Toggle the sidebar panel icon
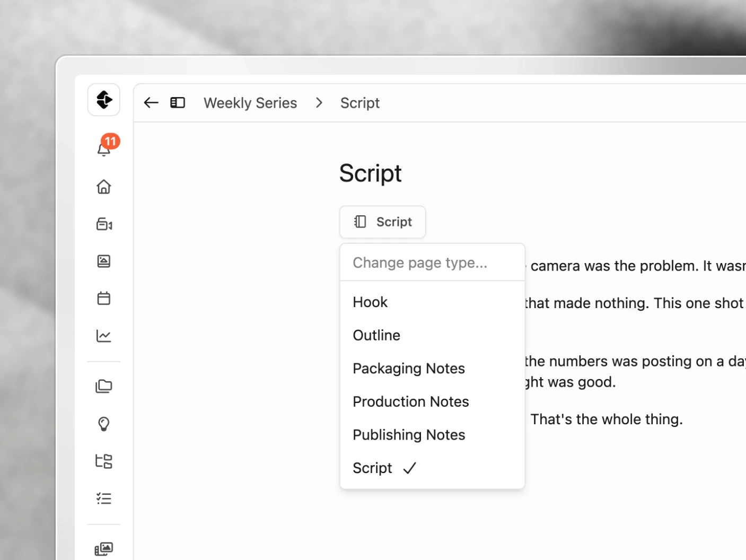 point(178,103)
